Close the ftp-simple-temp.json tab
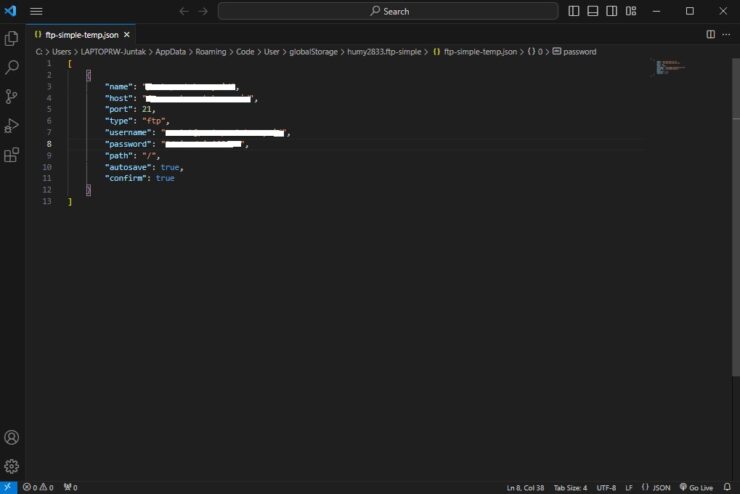Image resolution: width=740 pixels, height=494 pixels. tap(126, 34)
